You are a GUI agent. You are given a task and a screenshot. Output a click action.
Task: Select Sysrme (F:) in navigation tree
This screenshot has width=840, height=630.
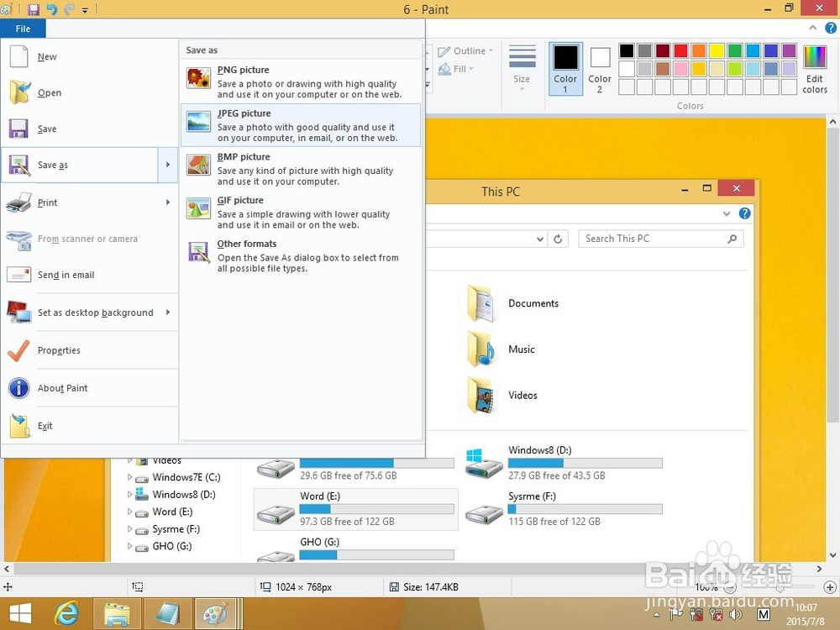point(176,528)
